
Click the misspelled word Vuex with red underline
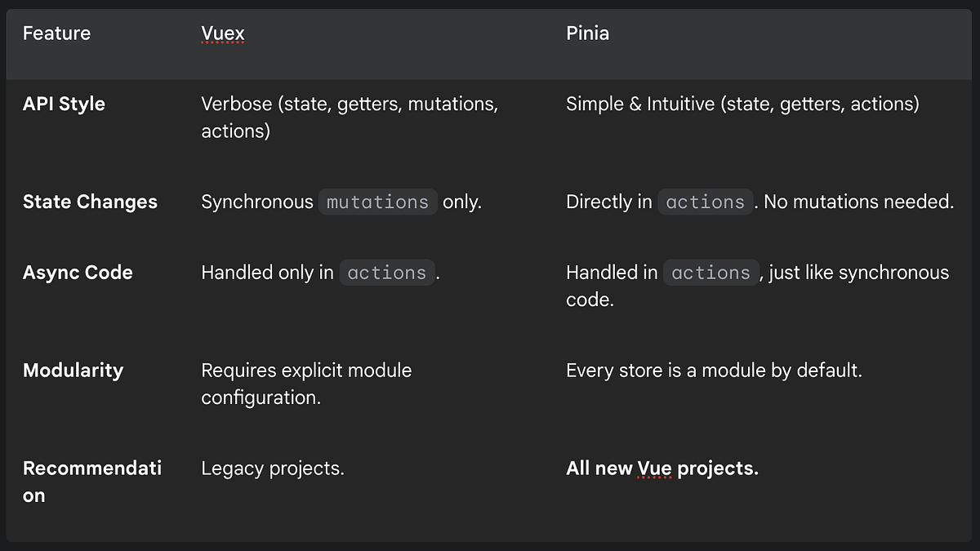pos(222,33)
